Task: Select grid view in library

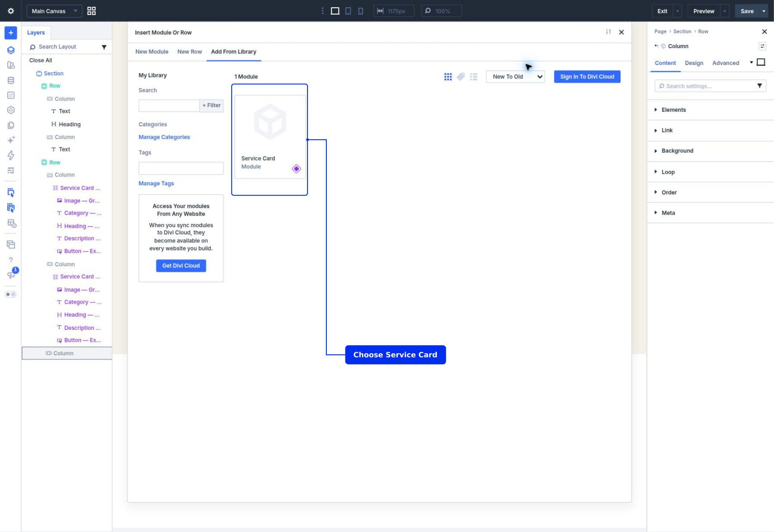Action: pos(448,77)
